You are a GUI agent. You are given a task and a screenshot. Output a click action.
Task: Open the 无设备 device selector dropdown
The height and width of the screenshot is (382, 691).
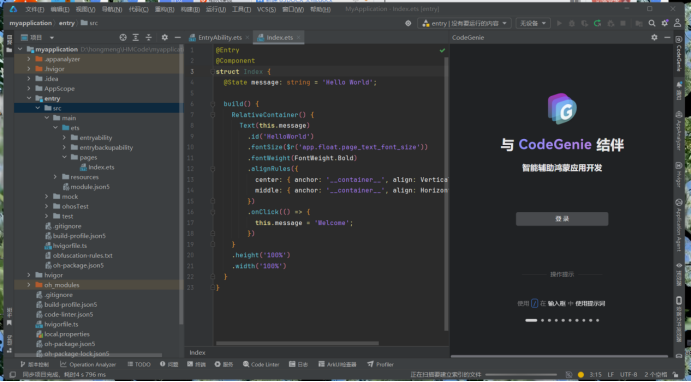(533, 23)
